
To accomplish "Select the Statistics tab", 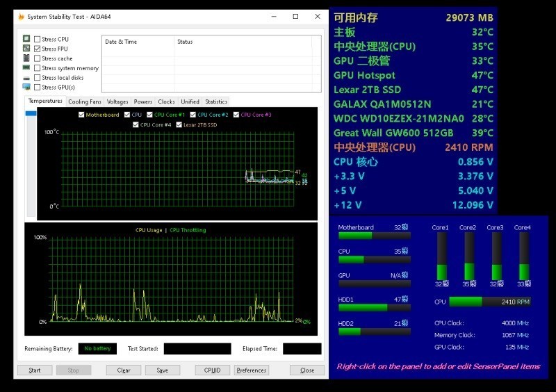I will point(216,101).
